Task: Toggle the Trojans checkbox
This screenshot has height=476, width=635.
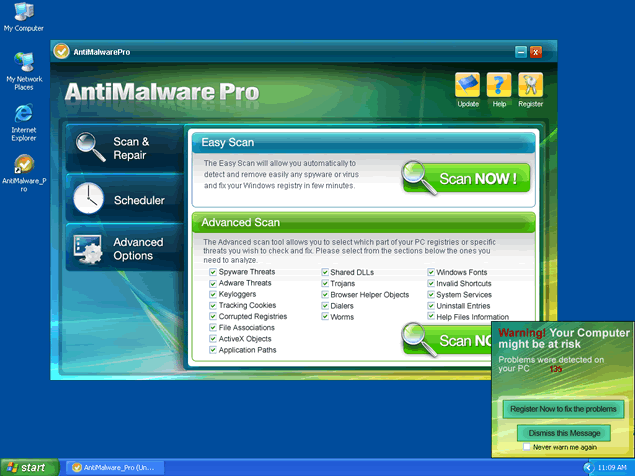Action: click(325, 283)
